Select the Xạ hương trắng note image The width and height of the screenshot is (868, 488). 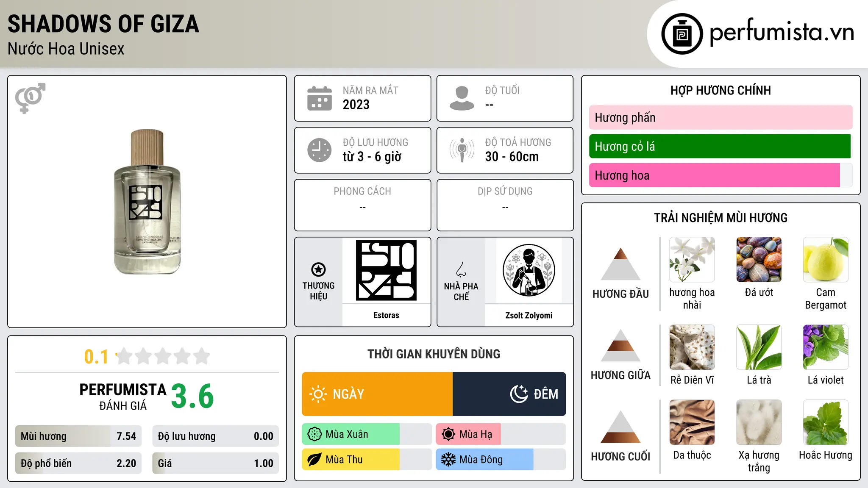pyautogui.click(x=759, y=422)
